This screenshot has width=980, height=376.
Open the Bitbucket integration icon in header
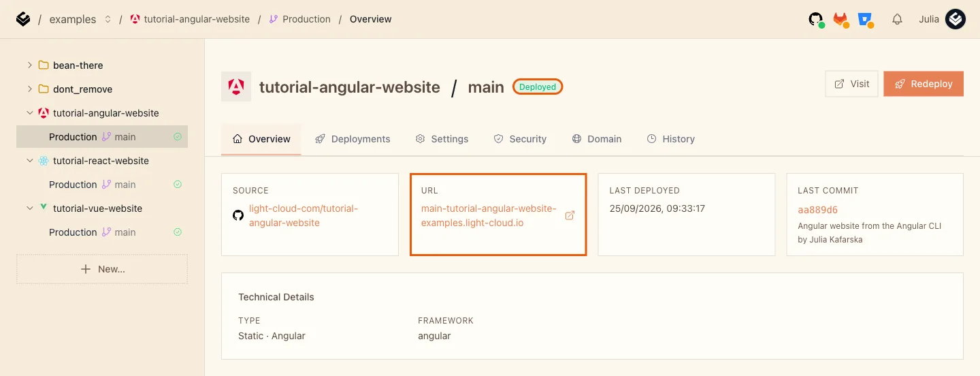[x=865, y=19]
